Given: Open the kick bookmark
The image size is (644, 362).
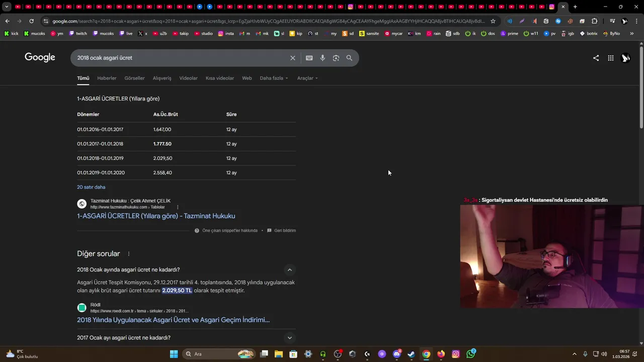Looking at the screenshot, I should pyautogui.click(x=11, y=33).
